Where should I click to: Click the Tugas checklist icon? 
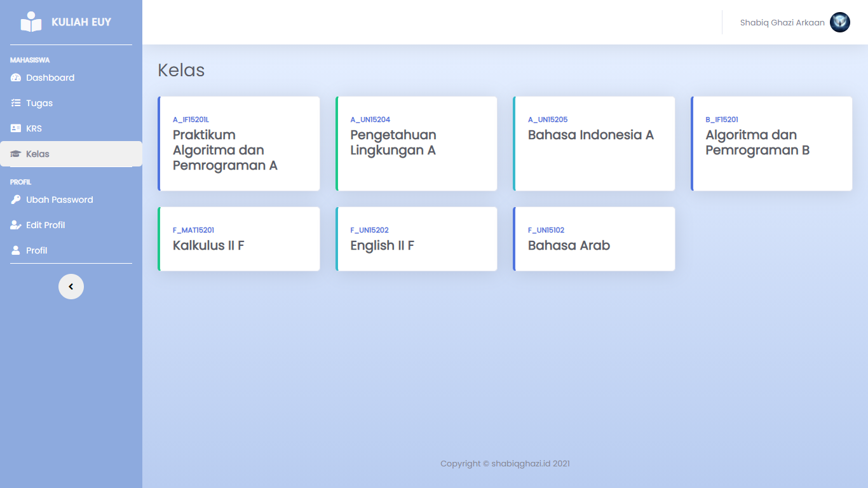point(17,103)
